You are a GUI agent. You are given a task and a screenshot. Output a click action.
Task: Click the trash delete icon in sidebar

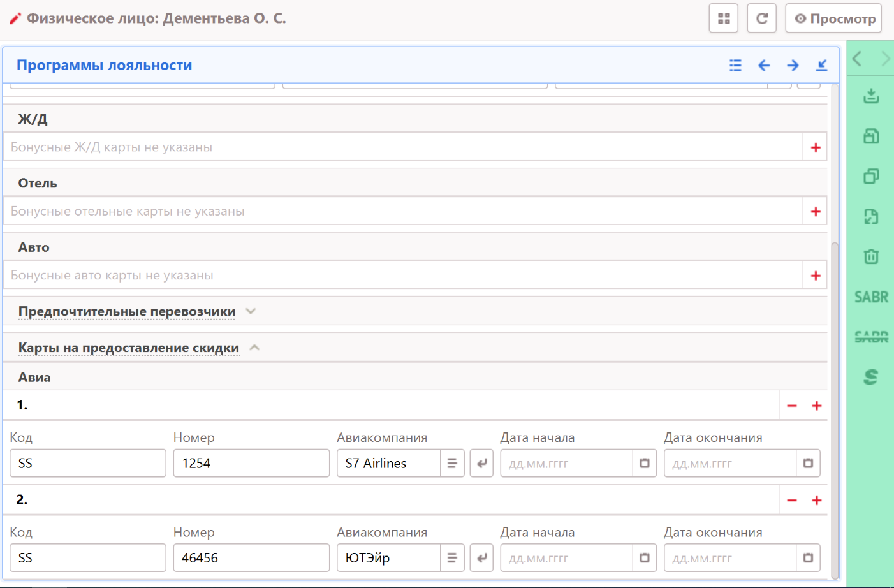(871, 256)
